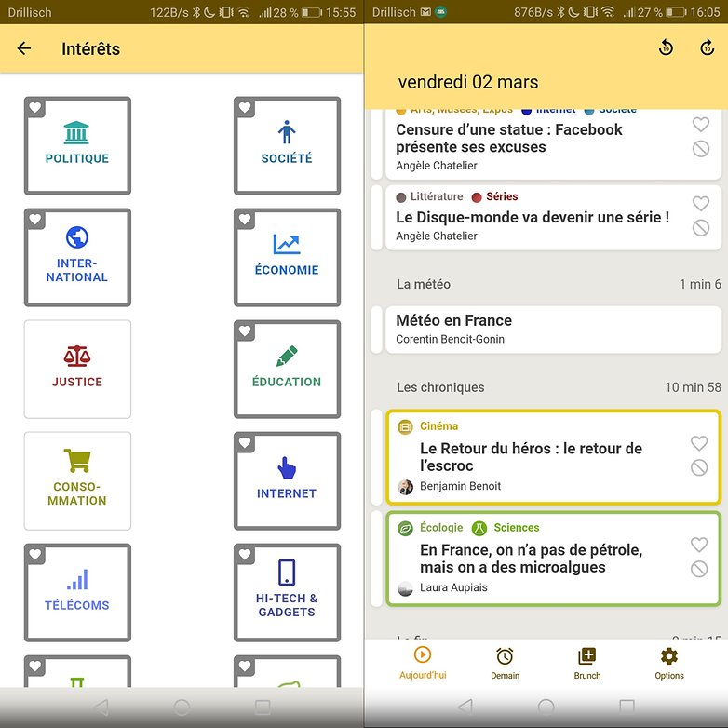Open the Météo en France card
The height and width of the screenshot is (728, 728).
tap(553, 330)
